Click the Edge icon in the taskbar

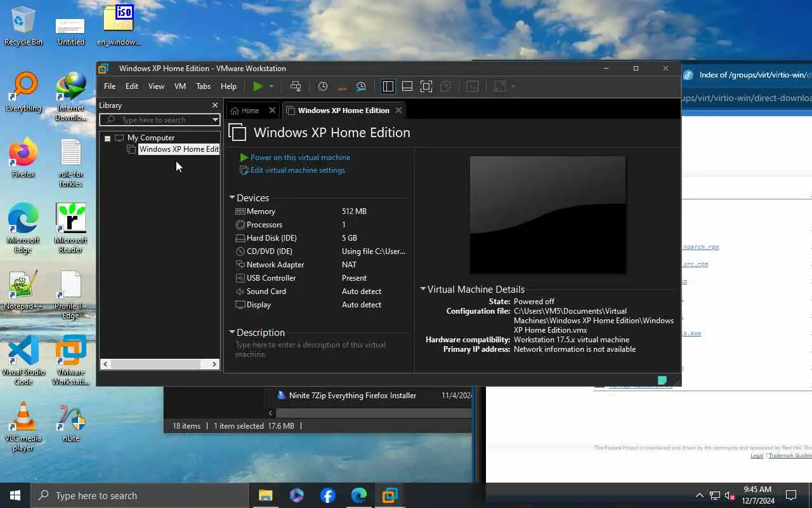click(359, 495)
